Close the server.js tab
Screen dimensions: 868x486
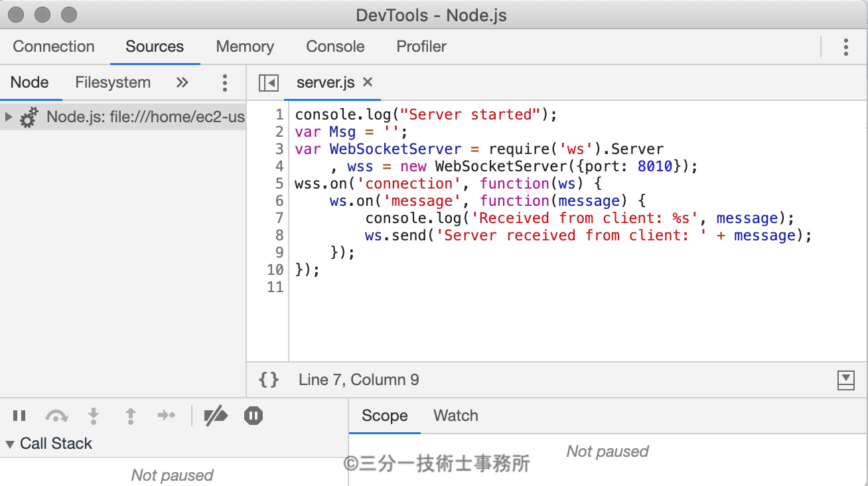pos(368,82)
